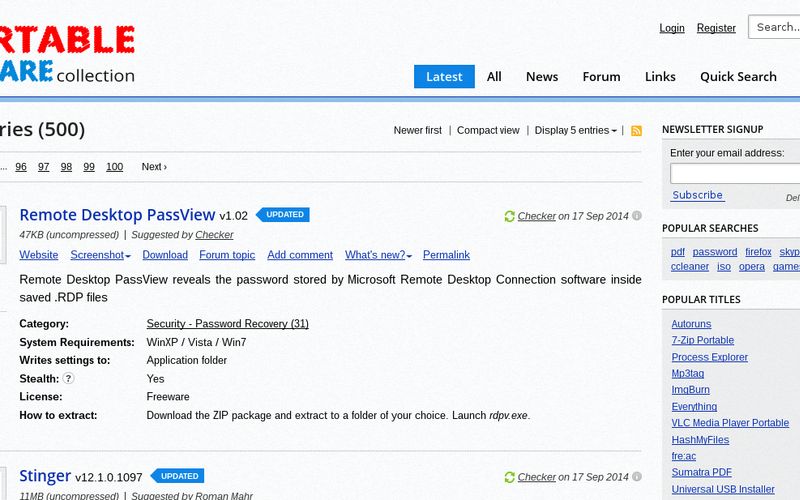800x500 pixels.
Task: Open the Forum tab
Action: (x=602, y=77)
